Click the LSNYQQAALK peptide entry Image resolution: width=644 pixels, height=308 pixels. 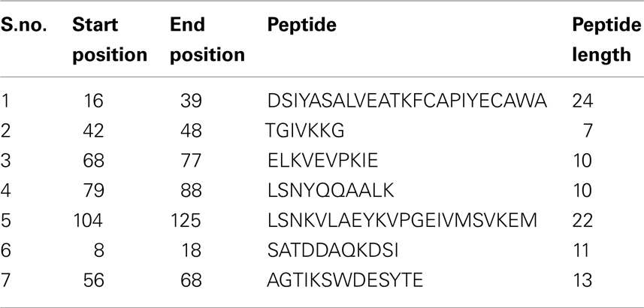[331, 191]
